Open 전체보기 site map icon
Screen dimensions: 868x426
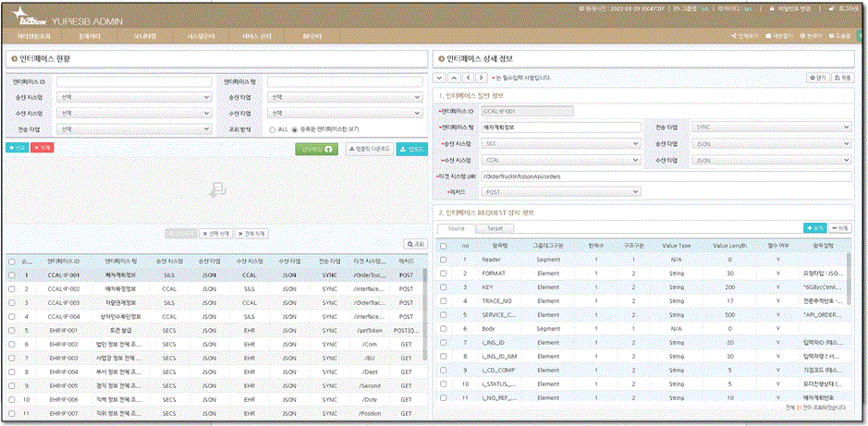744,36
